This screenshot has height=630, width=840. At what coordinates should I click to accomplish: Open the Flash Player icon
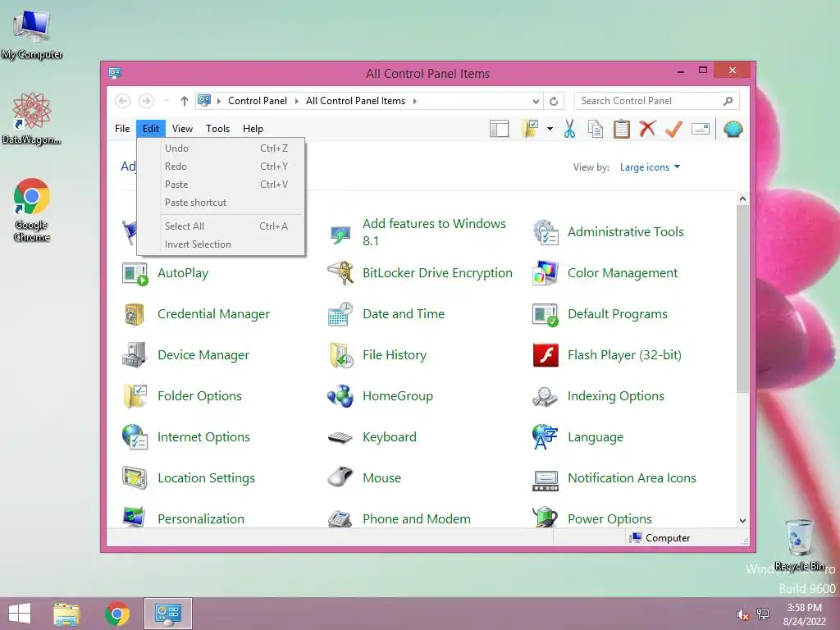tap(546, 355)
